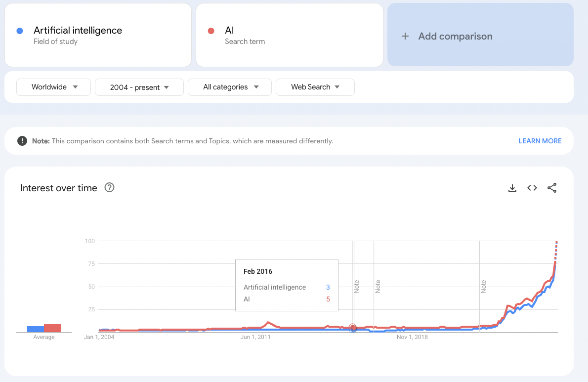Follow the LEARN MORE link
Image resolution: width=588 pixels, height=382 pixels.
pyautogui.click(x=540, y=141)
